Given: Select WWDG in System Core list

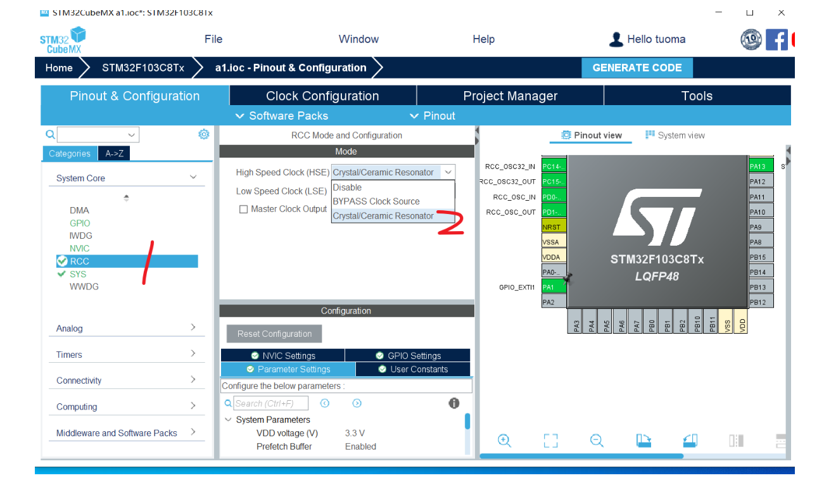Looking at the screenshot, I should pyautogui.click(x=84, y=287).
